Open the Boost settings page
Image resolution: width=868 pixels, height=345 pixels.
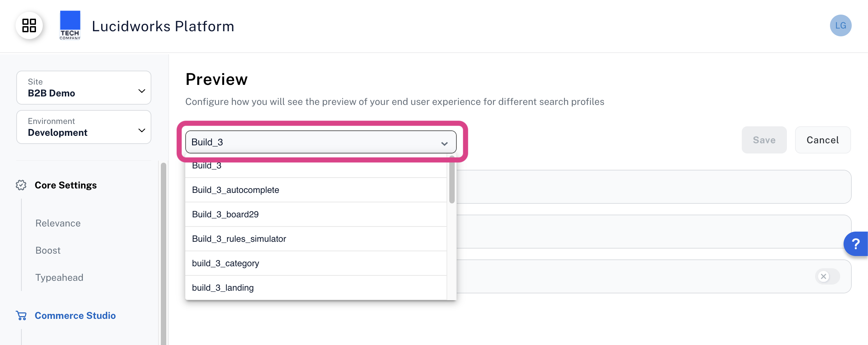pos(48,250)
